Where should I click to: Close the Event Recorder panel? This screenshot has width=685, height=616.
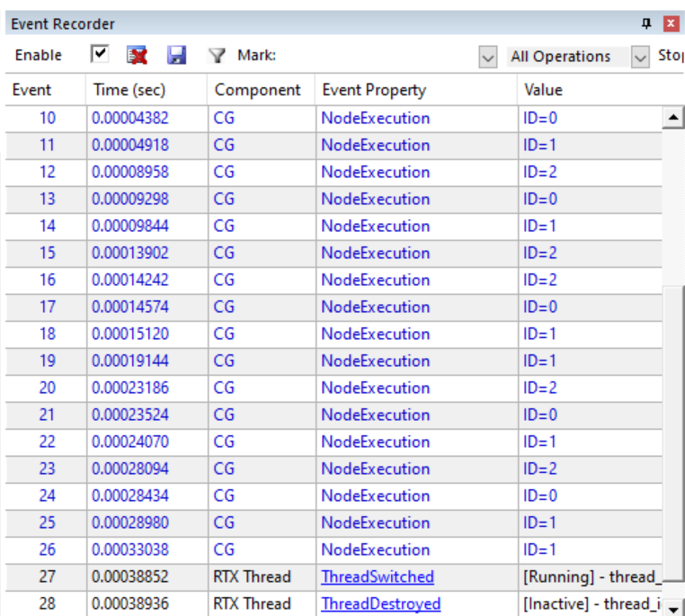coord(671,24)
